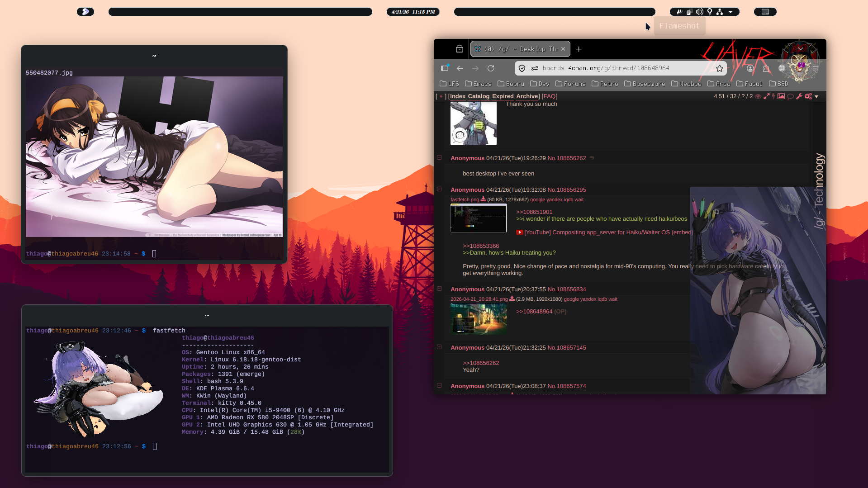Open the Booru bookmarks folder
Screen dimensions: 868x488
tap(511, 84)
